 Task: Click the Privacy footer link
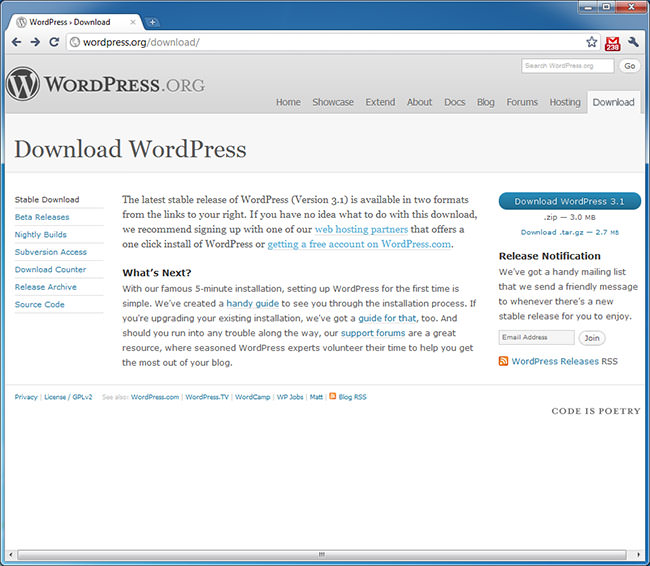point(26,397)
